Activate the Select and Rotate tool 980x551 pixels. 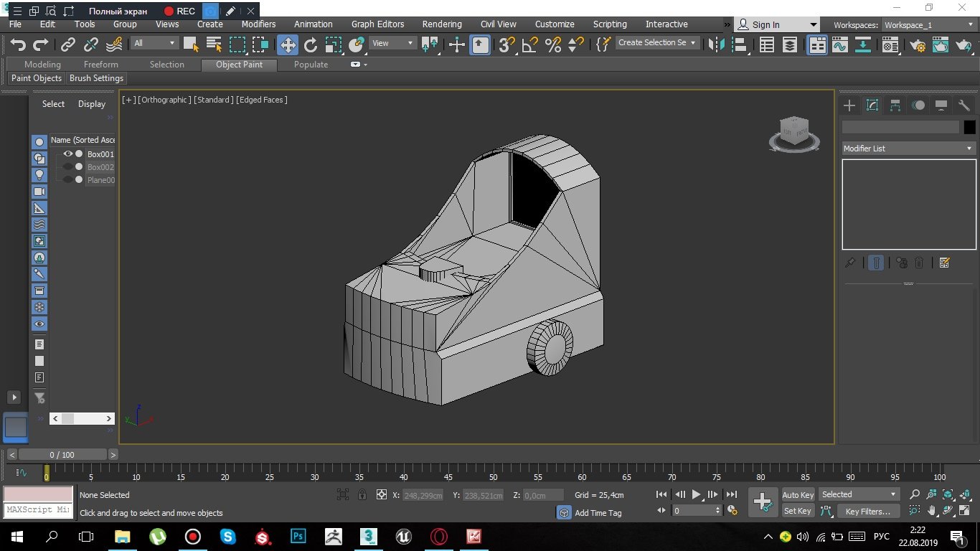coord(311,45)
